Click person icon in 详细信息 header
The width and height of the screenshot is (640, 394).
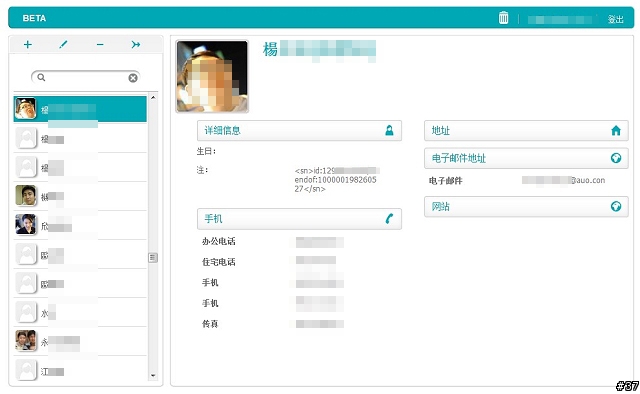click(x=389, y=130)
